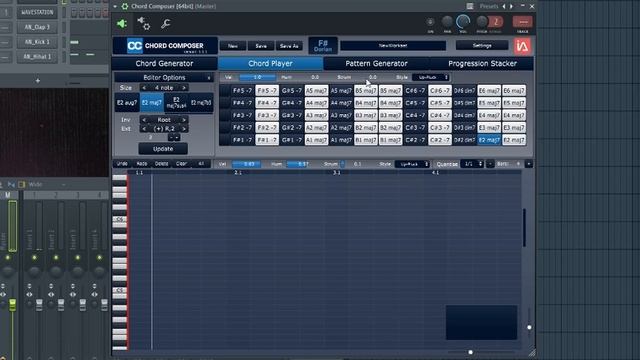Viewport: 640px width, 360px height.
Task: Increase chord Size with right arrow
Action: [x=184, y=88]
